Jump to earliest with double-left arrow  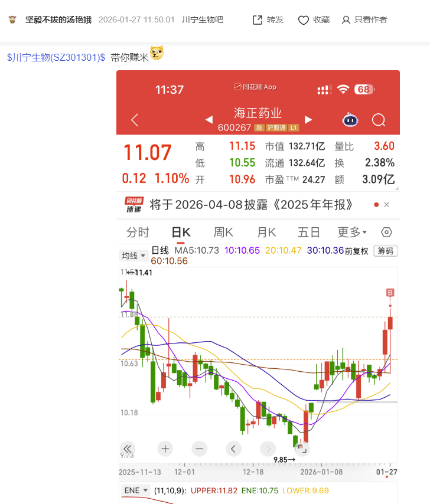[128, 449]
